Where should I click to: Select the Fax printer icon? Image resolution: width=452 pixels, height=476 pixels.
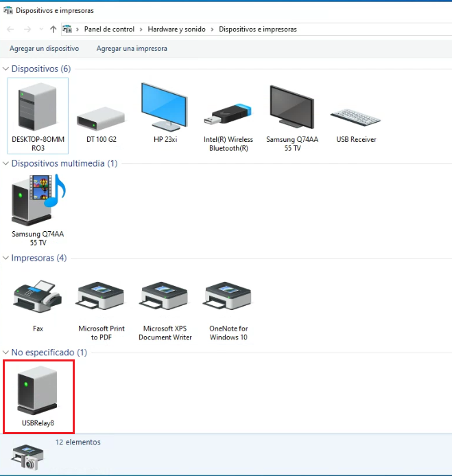coord(38,296)
